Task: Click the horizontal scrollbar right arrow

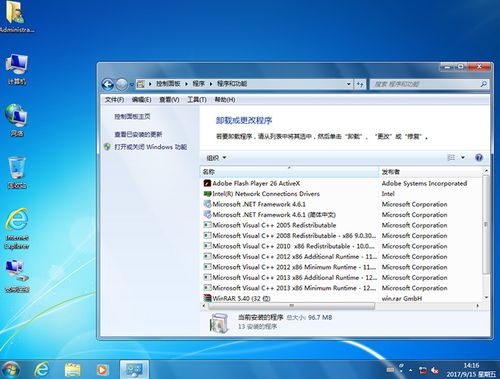Action: click(478, 306)
